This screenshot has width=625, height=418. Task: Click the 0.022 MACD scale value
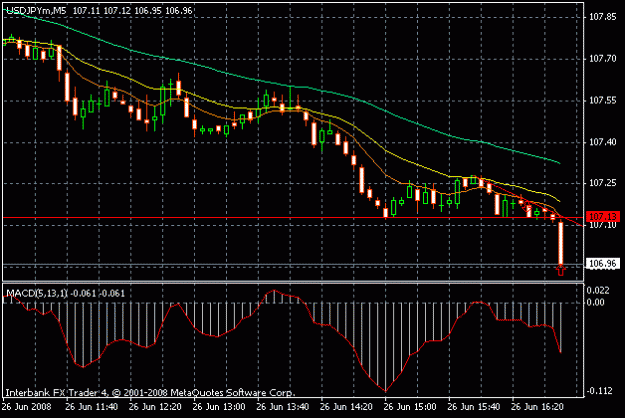click(599, 290)
